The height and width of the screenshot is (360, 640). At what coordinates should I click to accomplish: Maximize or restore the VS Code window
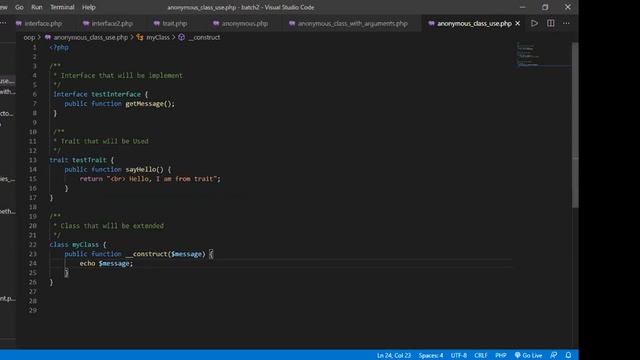point(545,7)
